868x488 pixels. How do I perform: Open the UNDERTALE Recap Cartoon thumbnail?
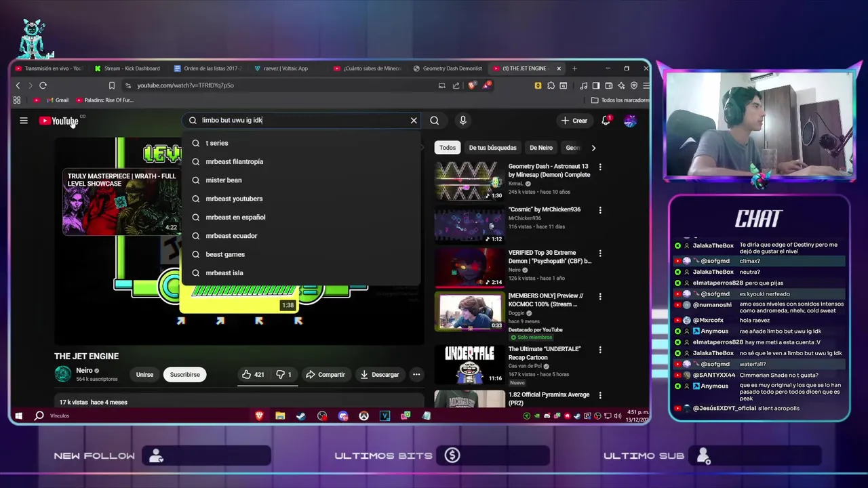[x=469, y=365]
